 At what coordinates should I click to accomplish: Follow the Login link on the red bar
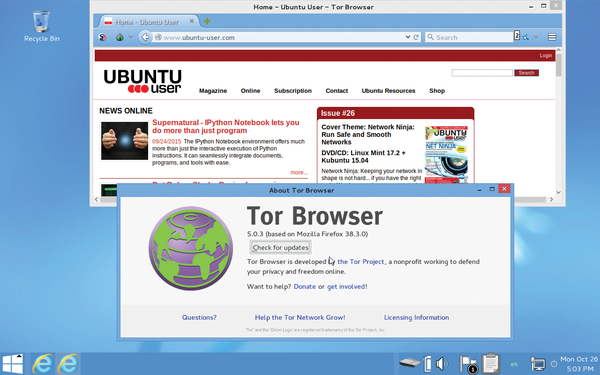click(x=546, y=55)
